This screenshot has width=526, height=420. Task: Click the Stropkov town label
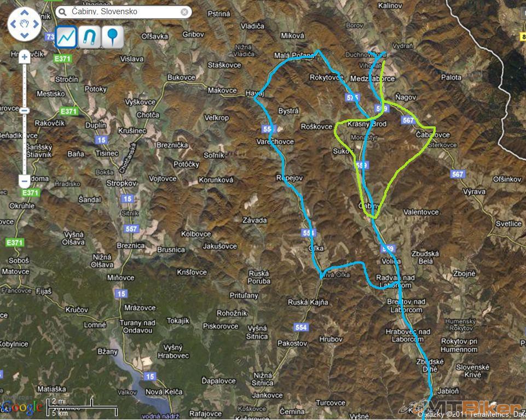[122, 183]
